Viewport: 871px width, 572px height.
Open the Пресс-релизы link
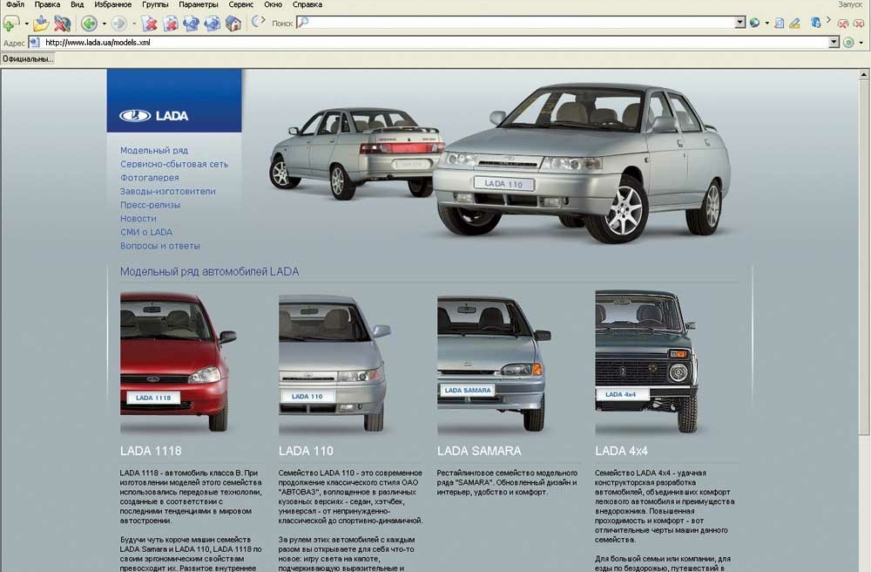[x=150, y=205]
